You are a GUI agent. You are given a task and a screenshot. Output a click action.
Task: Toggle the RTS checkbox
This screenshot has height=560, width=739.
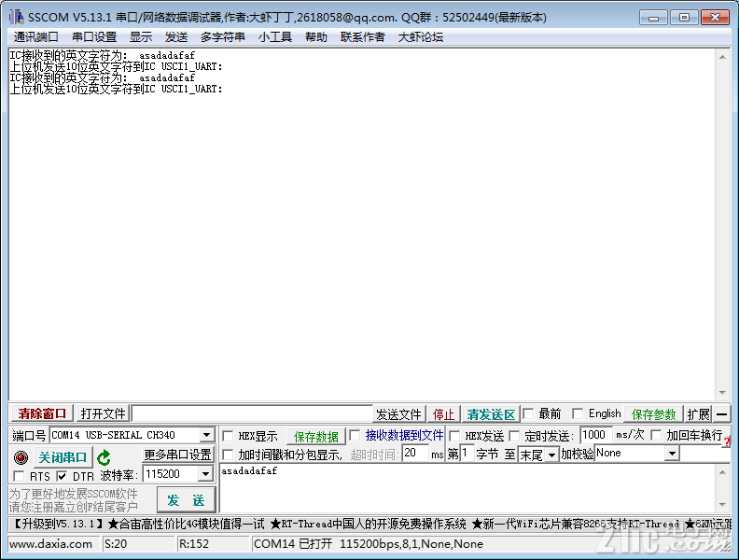pyautogui.click(x=19, y=476)
